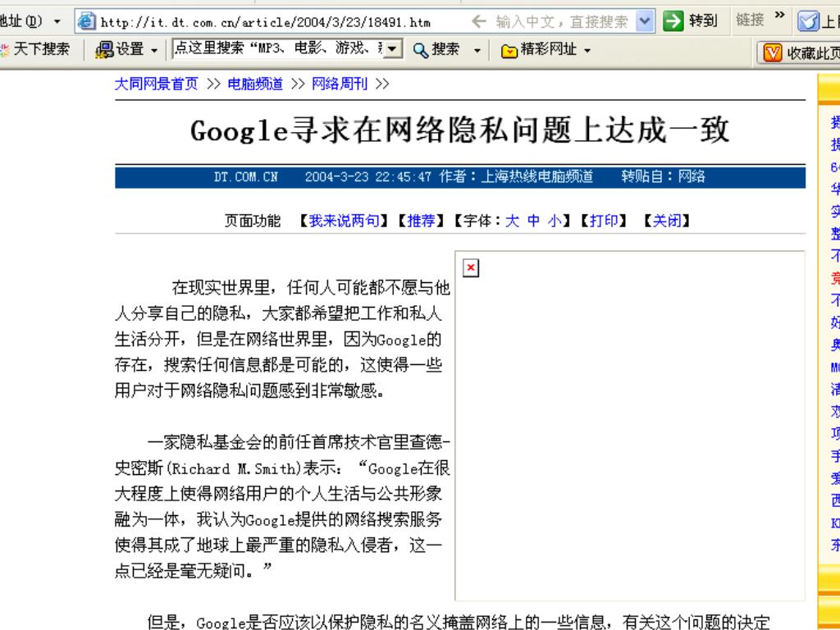Screen dimensions: 840x630
Task: Click the 我来说两句 comment link
Action: (344, 221)
